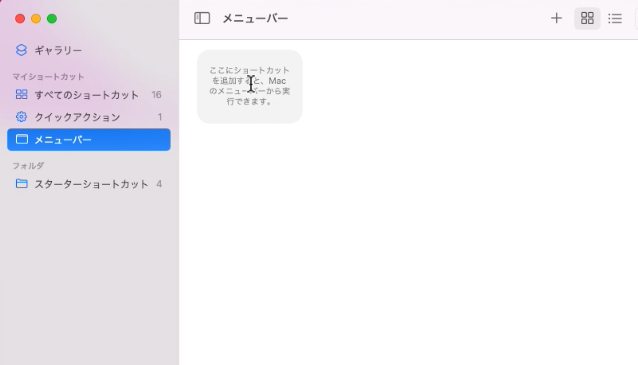The image size is (638, 365).
Task: Select メニューバー in sidebar
Action: [x=89, y=140]
